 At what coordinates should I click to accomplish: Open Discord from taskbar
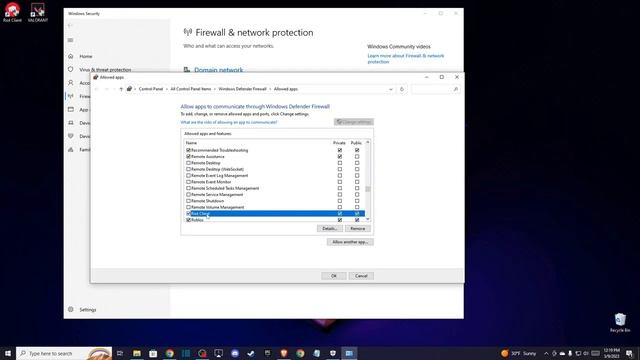(235, 353)
